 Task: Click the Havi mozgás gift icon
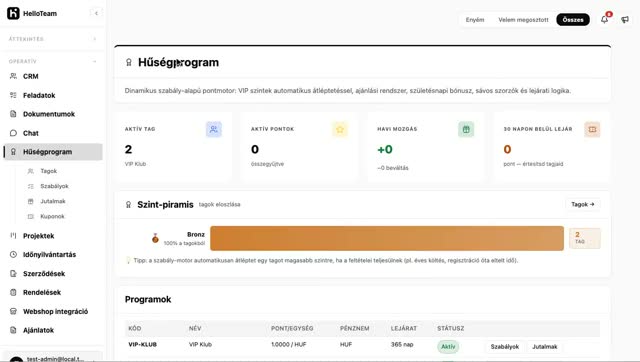click(466, 129)
